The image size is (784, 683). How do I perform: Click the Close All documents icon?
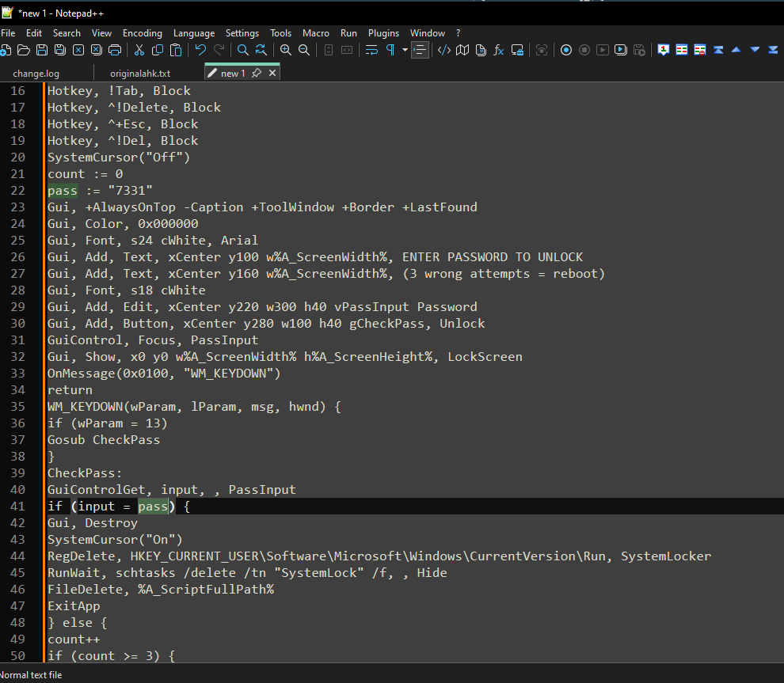pyautogui.click(x=97, y=50)
